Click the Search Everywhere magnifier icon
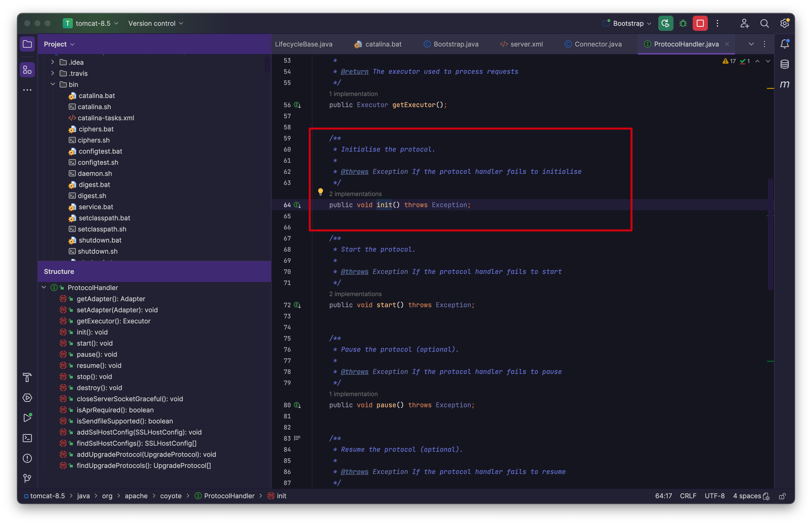This screenshot has width=812, height=525. point(764,23)
